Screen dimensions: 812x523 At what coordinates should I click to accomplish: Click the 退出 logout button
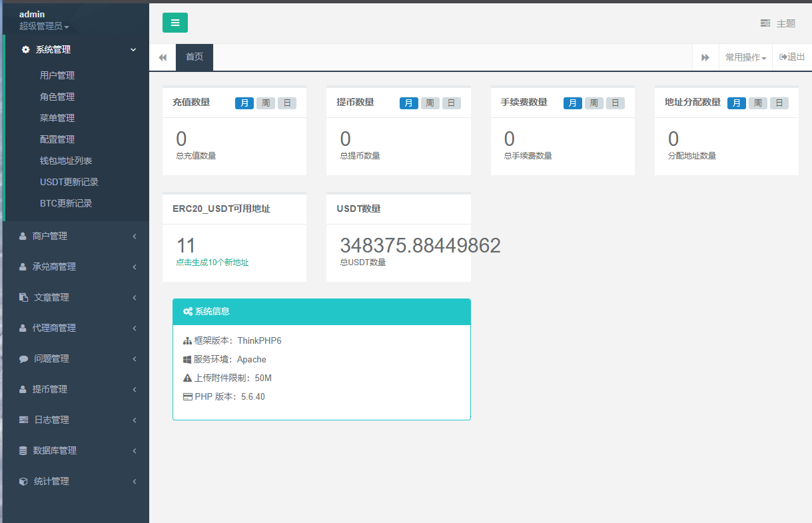point(791,57)
